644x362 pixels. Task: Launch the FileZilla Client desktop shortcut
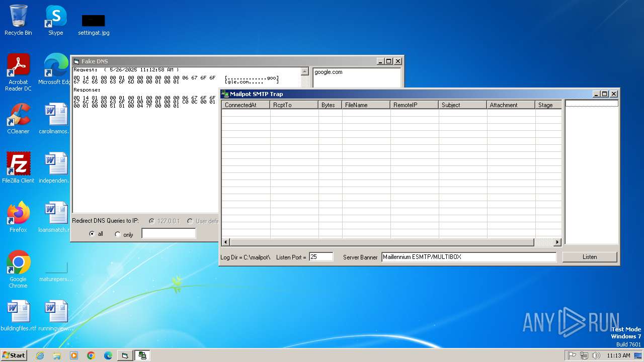coord(18,168)
